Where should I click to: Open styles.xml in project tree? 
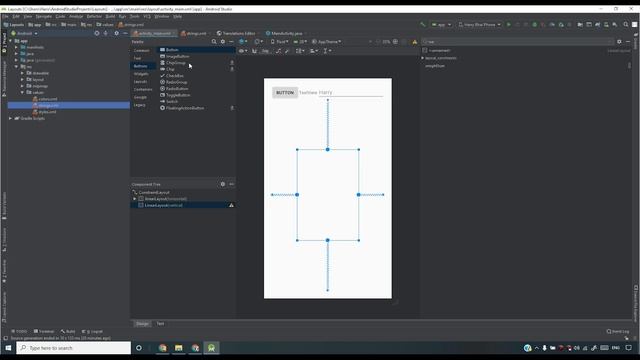(47, 112)
